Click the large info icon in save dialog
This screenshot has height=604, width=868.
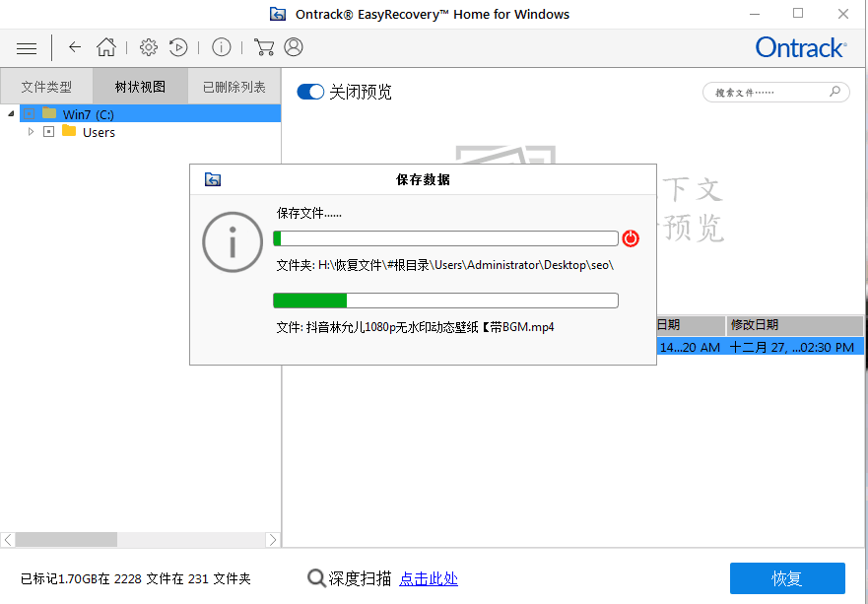(233, 242)
